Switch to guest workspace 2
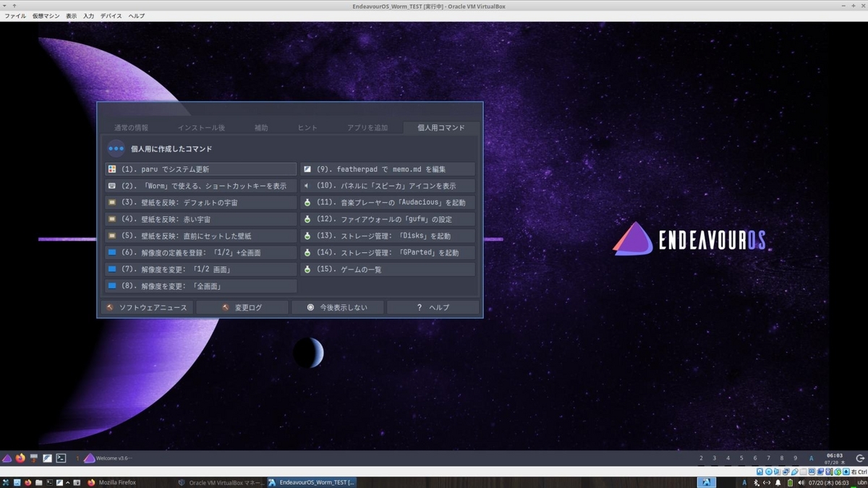Screen dimensions: 868x488 [x=701, y=458]
